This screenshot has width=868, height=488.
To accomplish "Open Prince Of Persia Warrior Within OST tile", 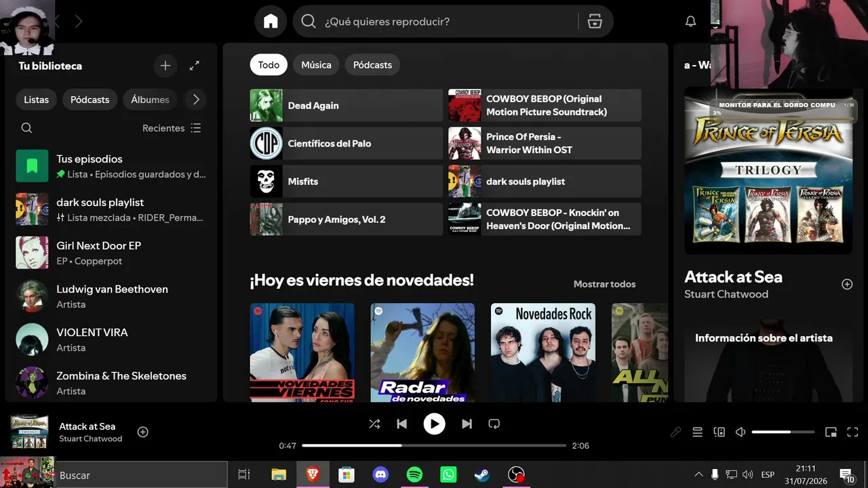I will [x=545, y=144].
